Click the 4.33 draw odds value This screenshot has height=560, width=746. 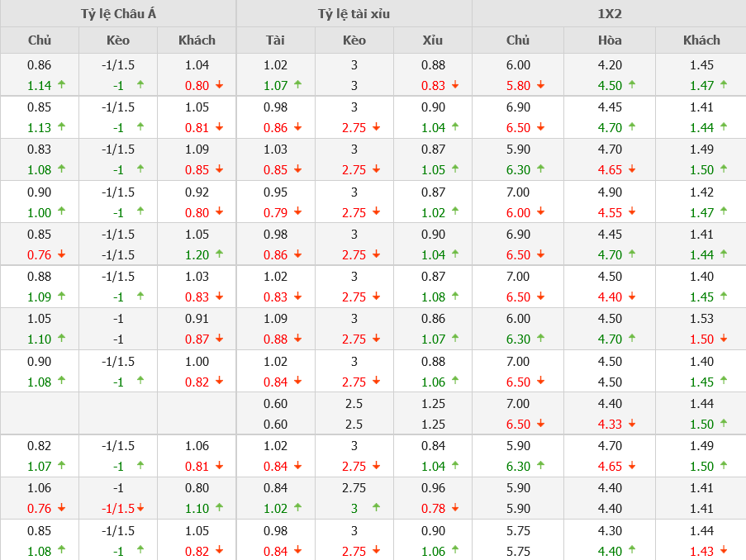609,424
